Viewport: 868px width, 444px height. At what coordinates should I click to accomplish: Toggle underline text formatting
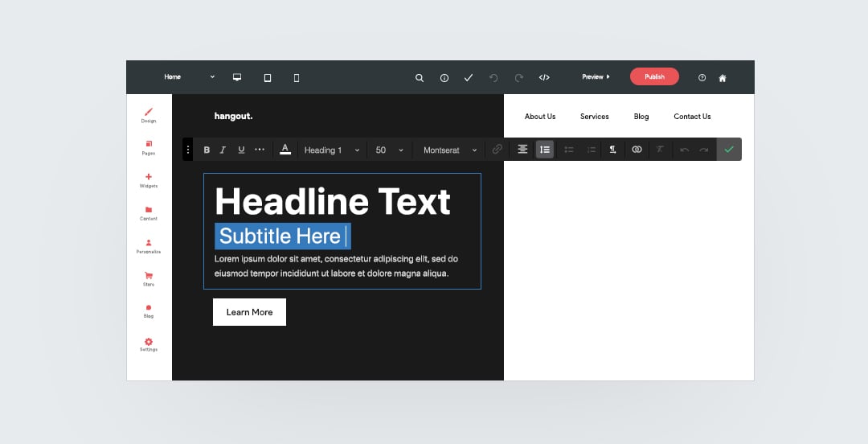(x=241, y=150)
